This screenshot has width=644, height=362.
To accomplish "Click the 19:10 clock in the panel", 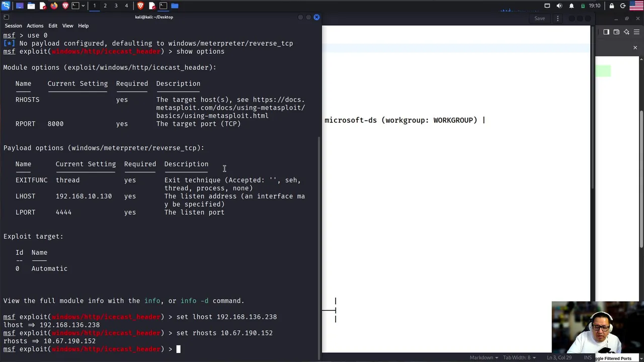I will [595, 6].
